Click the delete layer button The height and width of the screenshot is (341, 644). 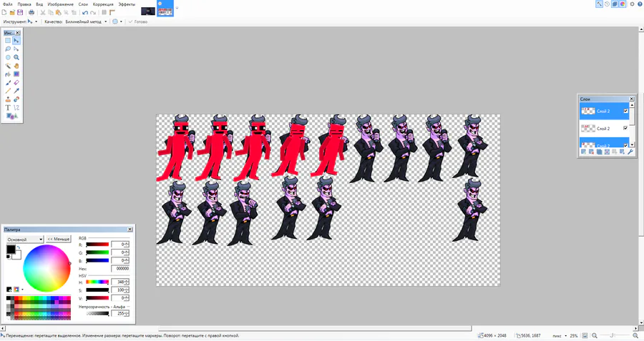(x=591, y=152)
